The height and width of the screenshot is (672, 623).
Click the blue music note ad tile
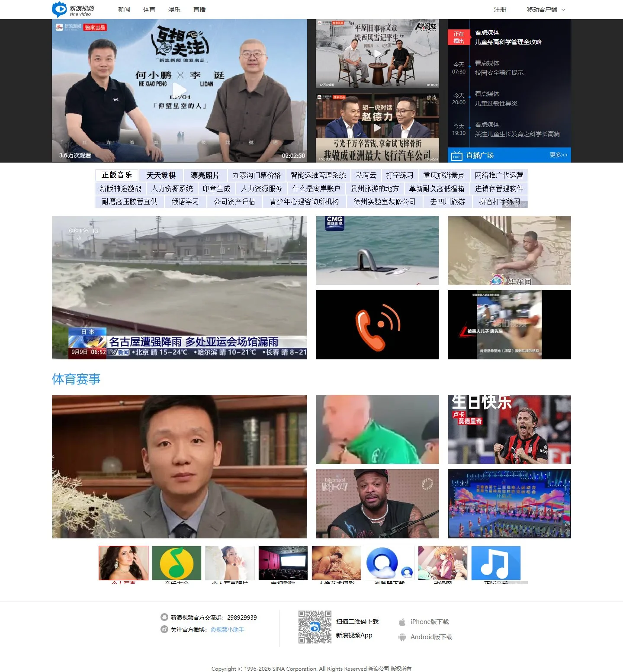pyautogui.click(x=496, y=563)
